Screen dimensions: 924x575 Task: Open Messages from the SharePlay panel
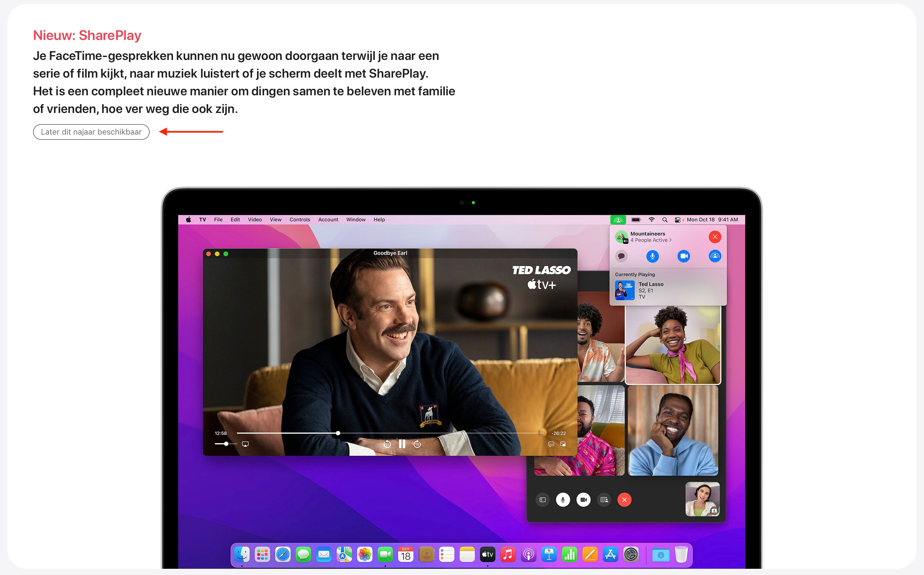click(621, 256)
